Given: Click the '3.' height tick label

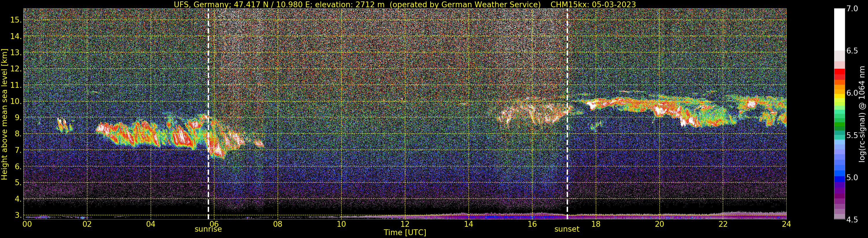Looking at the screenshot, I should (x=18, y=215).
